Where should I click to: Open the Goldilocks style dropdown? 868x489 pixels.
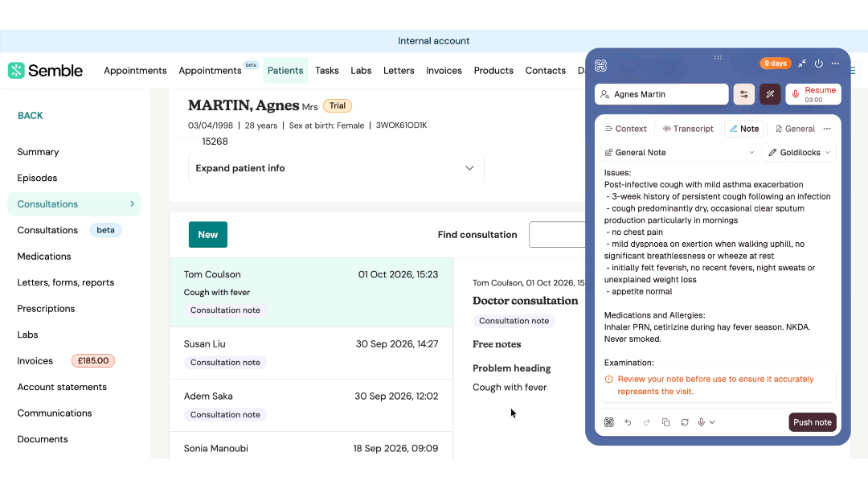pyautogui.click(x=800, y=152)
